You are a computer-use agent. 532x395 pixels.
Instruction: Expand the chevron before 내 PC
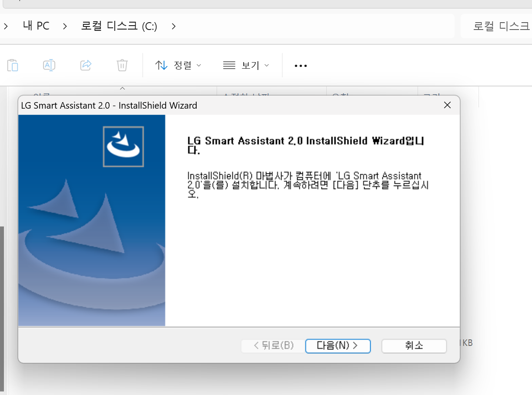point(6,26)
